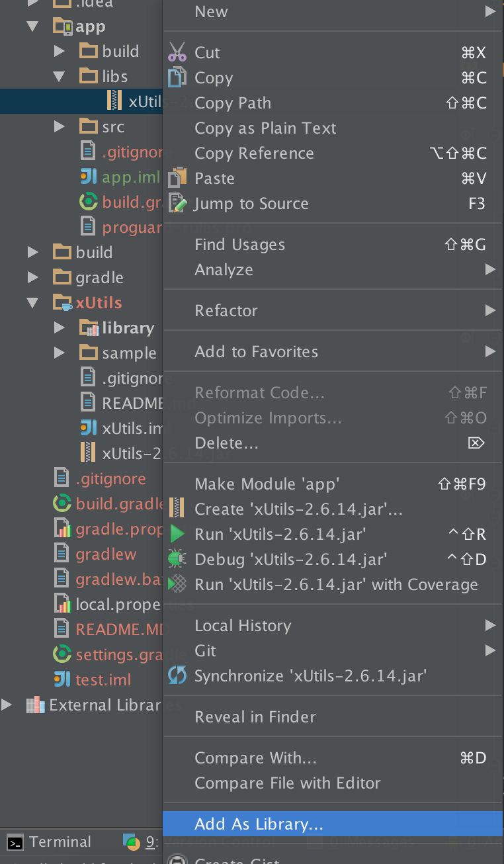The image size is (504, 864).
Task: Click the Terminal tool window icon
Action: point(17,842)
